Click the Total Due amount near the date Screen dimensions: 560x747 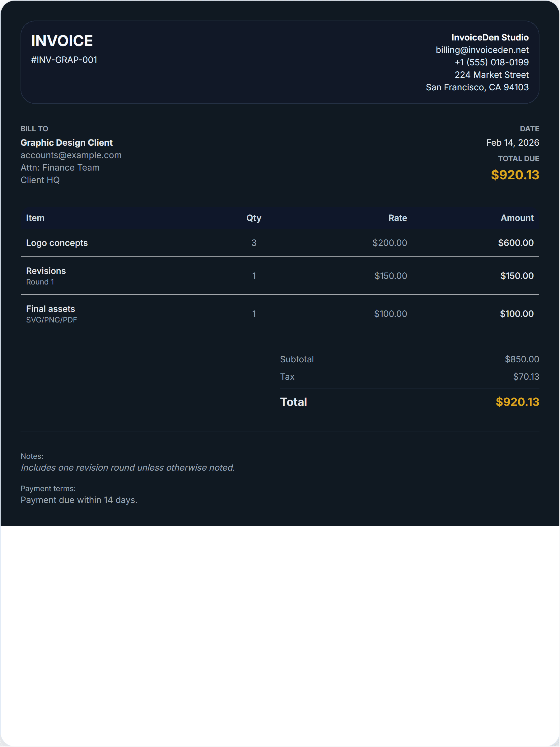(515, 175)
